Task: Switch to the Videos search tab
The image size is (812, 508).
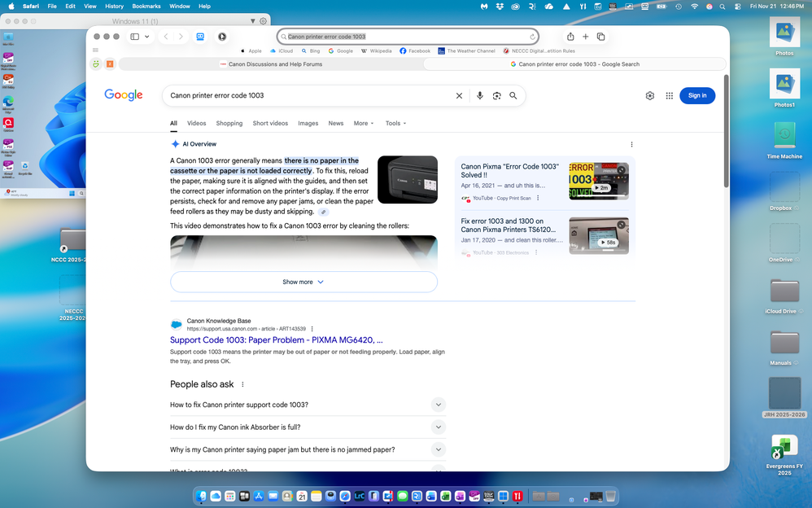Action: click(x=196, y=124)
